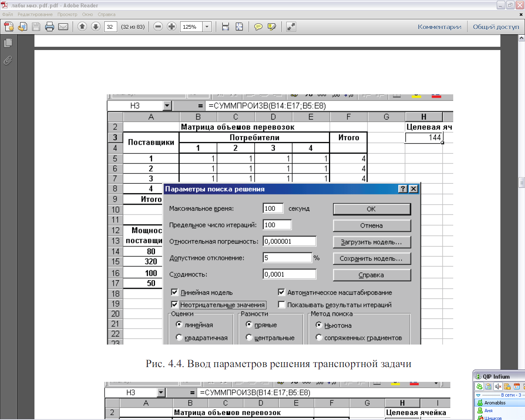Open the Справка menu in menu bar
This screenshot has width=525, height=420.
click(x=107, y=14)
